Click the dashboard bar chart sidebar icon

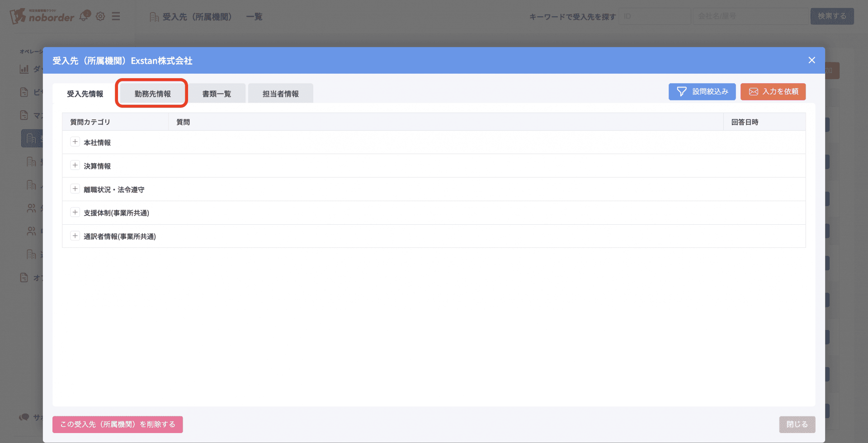24,69
